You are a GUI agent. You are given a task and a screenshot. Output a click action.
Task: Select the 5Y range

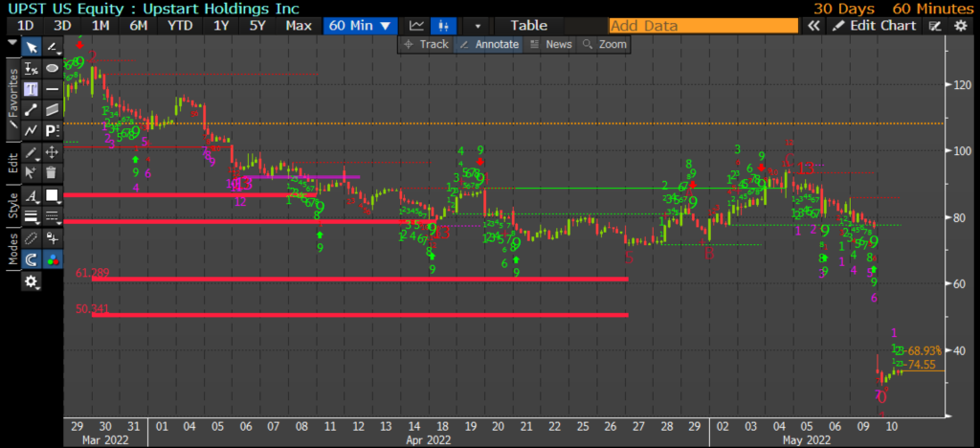point(258,26)
